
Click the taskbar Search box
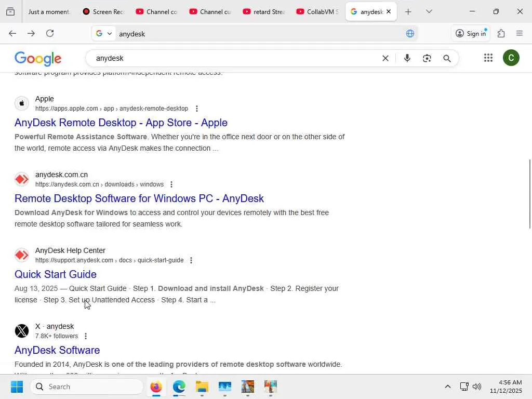[x=87, y=387]
